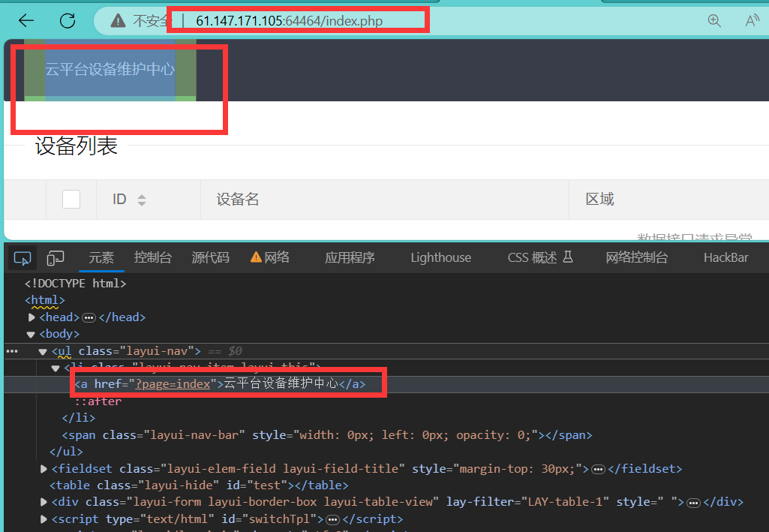Expand the ellipsis inside script switchTpl

pyautogui.click(x=332, y=519)
